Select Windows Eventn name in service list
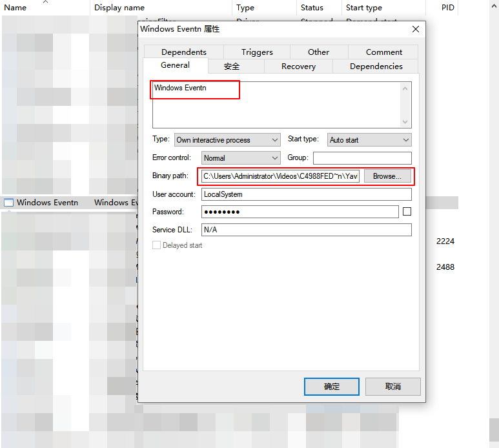The image size is (499, 448). coord(47,202)
